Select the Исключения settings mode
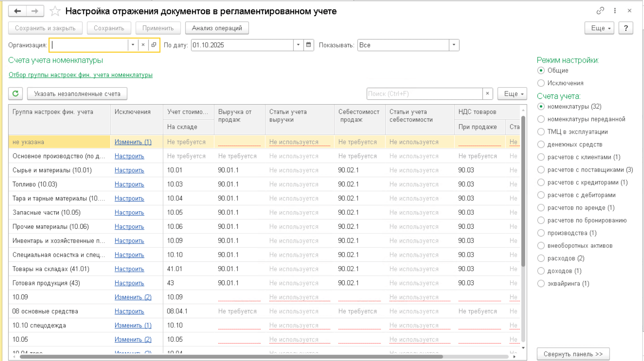The image size is (644, 361). coord(541,83)
